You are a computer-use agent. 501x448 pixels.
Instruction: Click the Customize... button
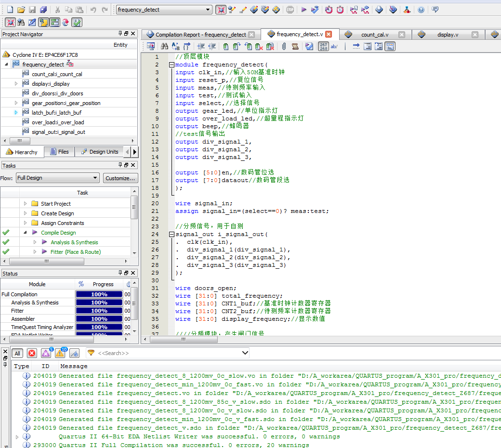120,178
